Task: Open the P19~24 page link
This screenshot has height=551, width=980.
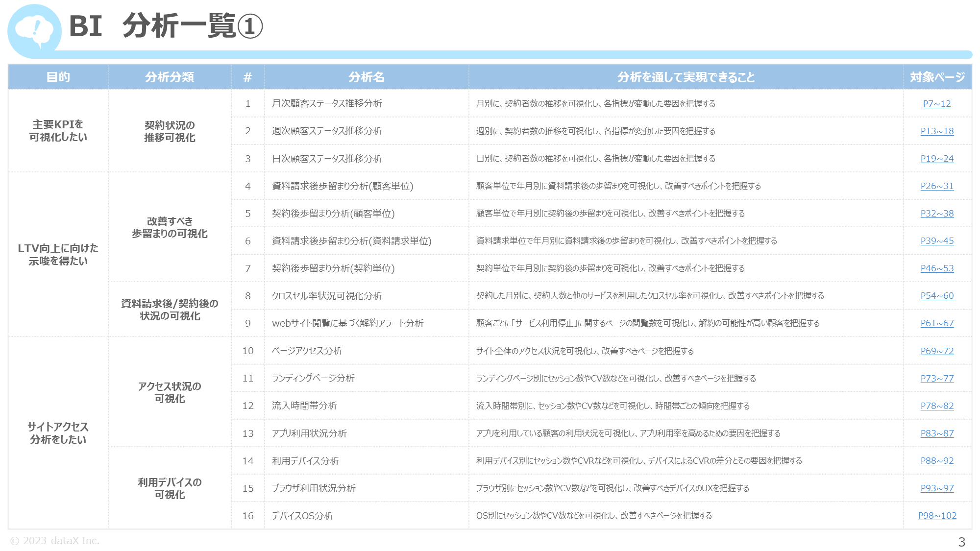Action: [x=937, y=159]
